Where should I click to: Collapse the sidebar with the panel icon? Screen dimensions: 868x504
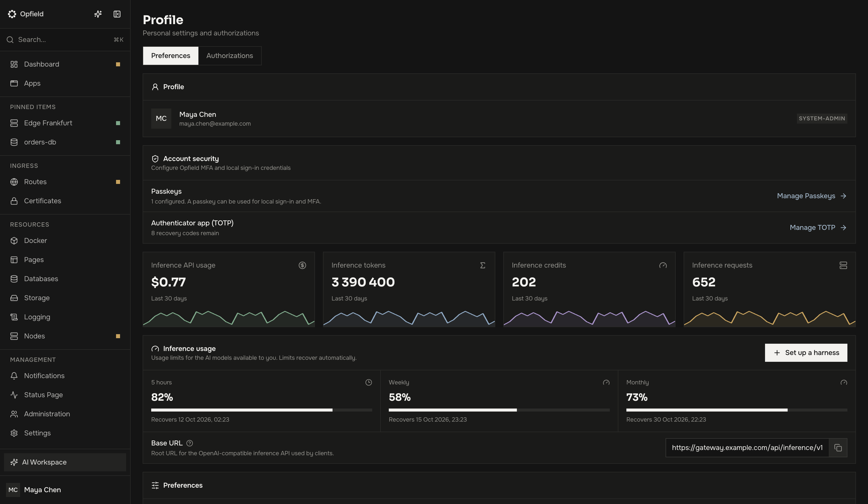pos(117,14)
